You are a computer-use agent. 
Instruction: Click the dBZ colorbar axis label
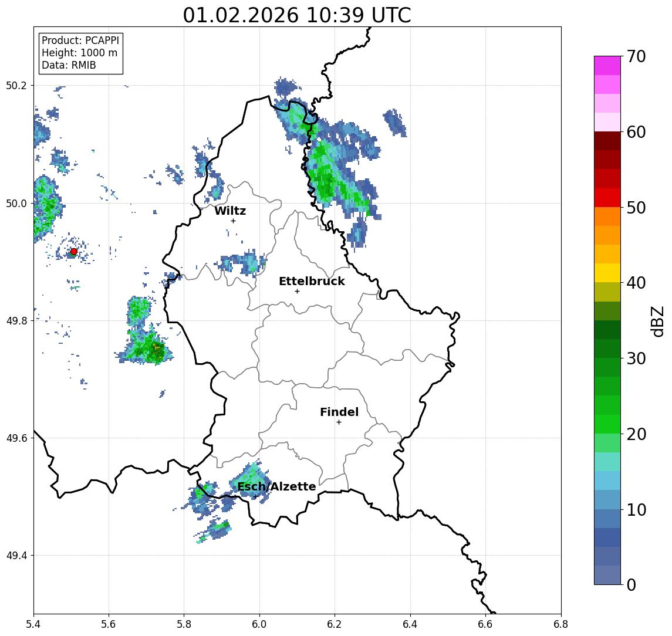657,321
